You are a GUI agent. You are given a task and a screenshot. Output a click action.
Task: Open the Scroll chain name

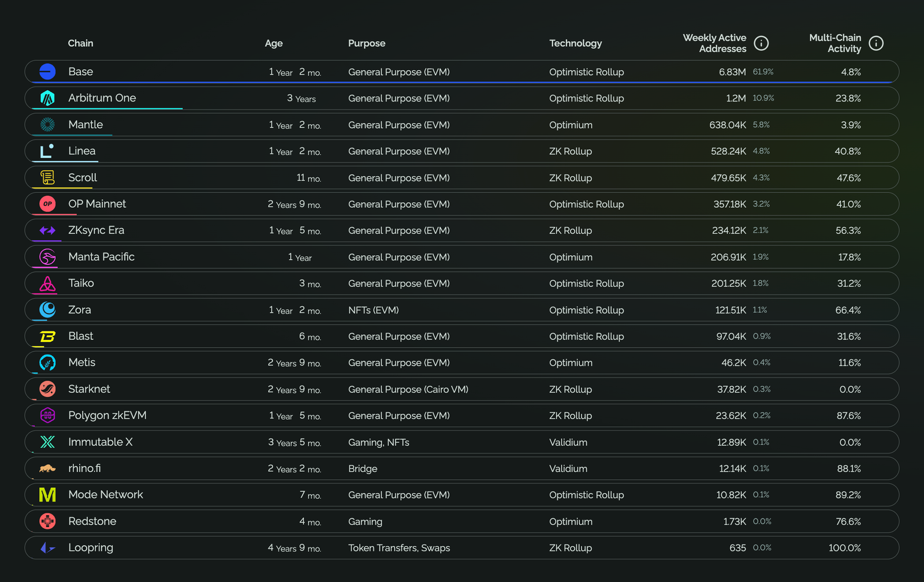(83, 177)
